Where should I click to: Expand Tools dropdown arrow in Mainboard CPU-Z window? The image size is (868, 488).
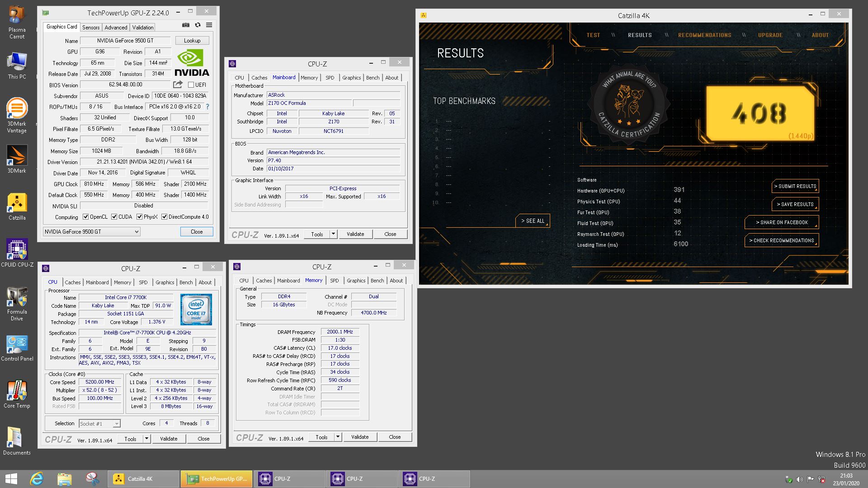pos(334,234)
